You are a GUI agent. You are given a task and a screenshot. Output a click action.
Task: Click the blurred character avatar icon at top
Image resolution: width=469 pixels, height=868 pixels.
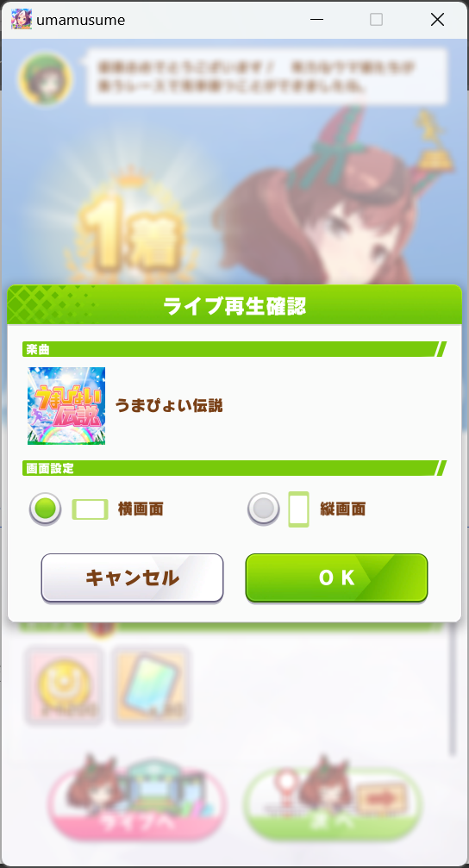point(46,78)
